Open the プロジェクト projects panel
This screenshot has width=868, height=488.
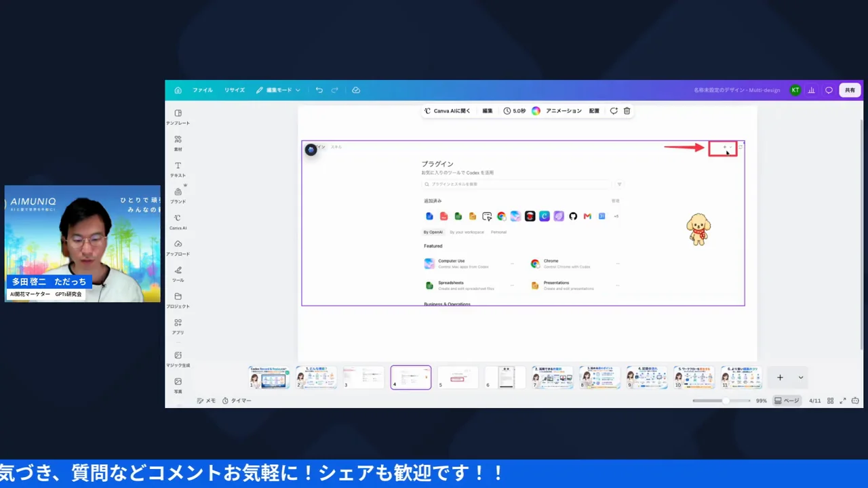pyautogui.click(x=178, y=300)
